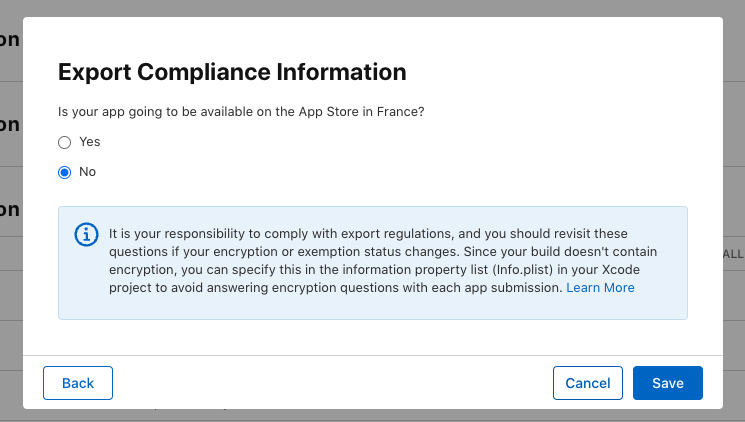Click the dimmed "ALL" text behind the dialog
Screen dimensions: 745x422
(733, 254)
